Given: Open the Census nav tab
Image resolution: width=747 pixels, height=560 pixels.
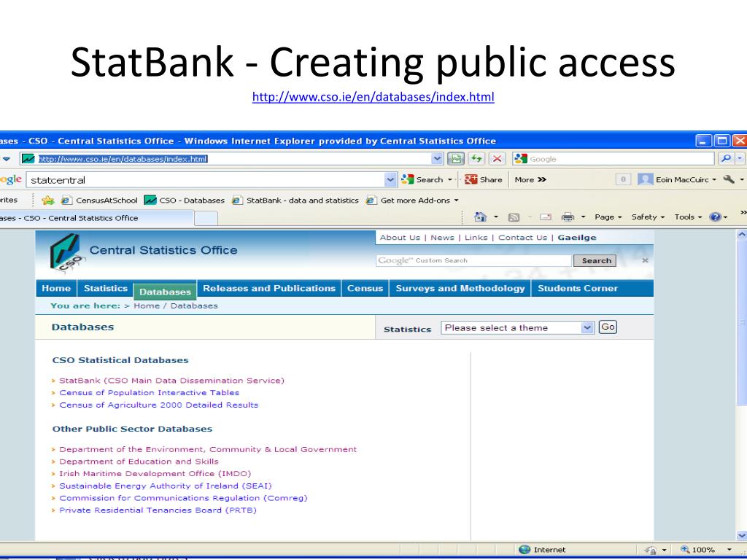Looking at the screenshot, I should 365,288.
